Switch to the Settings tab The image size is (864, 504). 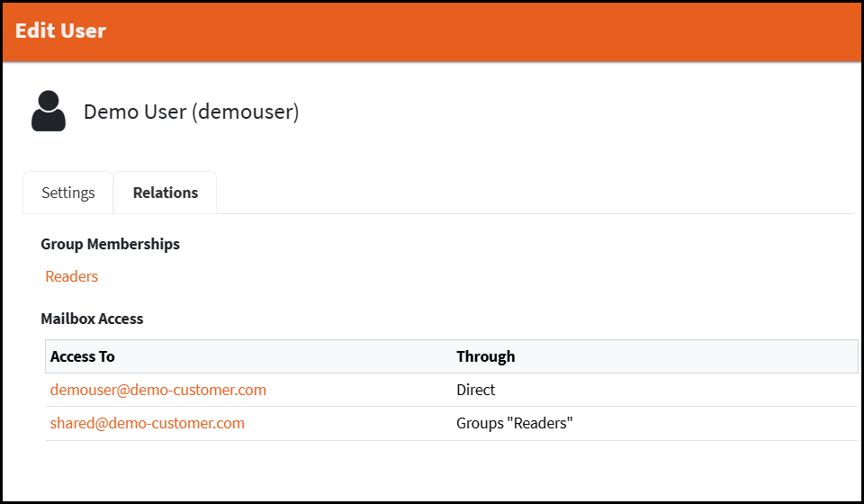click(x=68, y=193)
